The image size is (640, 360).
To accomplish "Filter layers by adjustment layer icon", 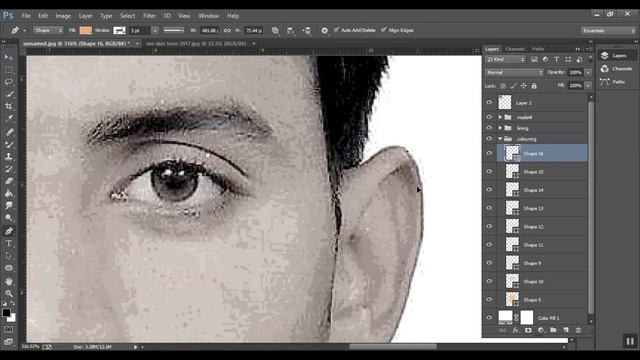I will click(545, 60).
